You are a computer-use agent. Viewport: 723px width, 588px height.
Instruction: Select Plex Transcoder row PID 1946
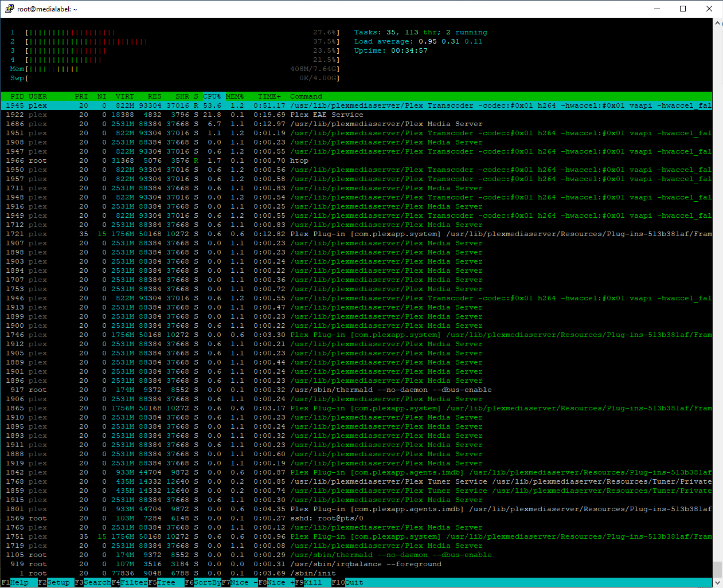click(x=357, y=298)
